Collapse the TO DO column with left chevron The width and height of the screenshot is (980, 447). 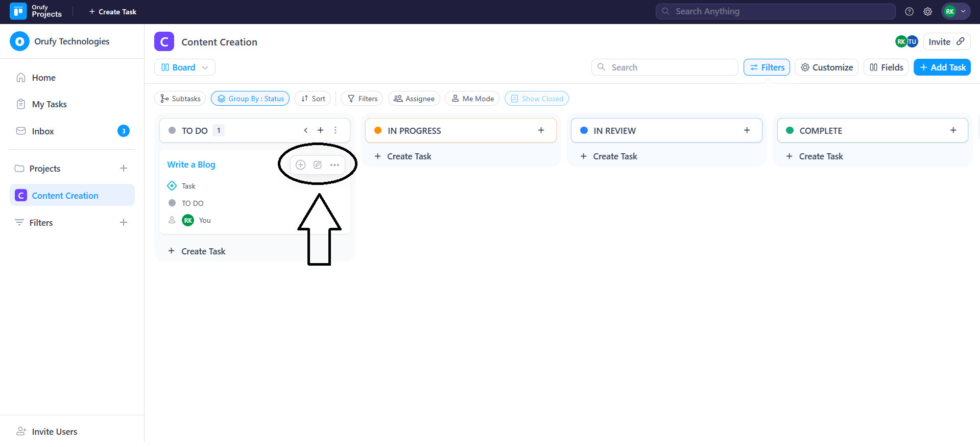(x=305, y=130)
